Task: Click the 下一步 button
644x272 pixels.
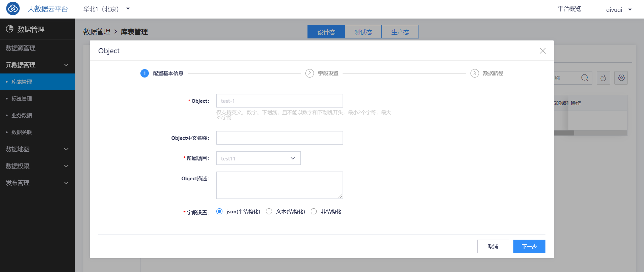Action: 529,246
